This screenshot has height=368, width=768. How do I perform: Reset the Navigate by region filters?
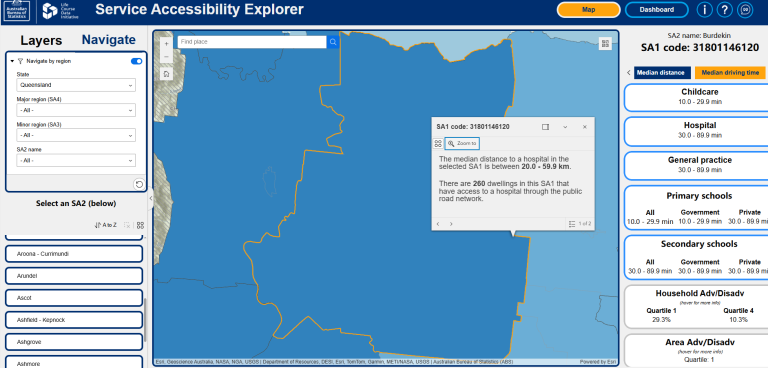tap(139, 184)
